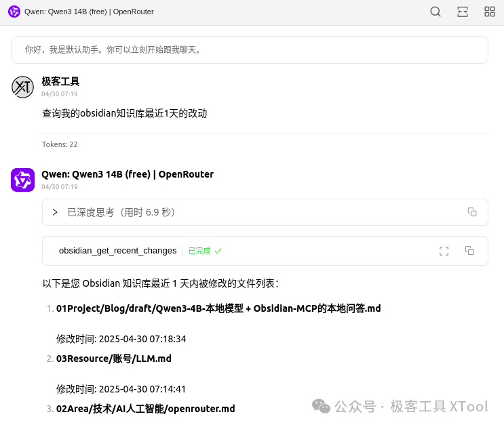Click the 极客工具 user avatar

[22, 87]
